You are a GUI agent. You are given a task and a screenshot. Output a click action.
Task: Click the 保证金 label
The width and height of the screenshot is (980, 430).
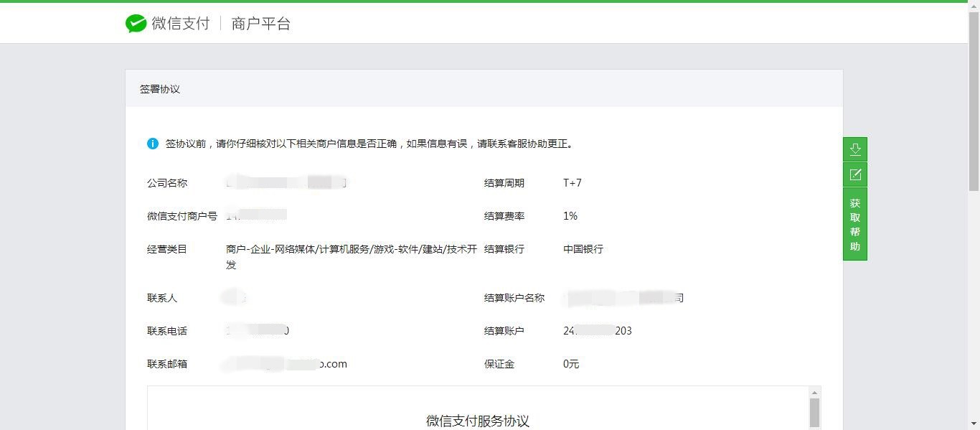499,364
